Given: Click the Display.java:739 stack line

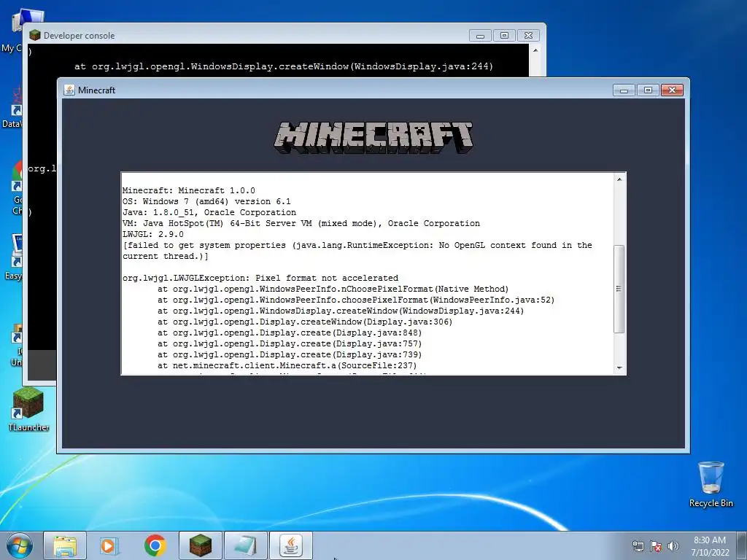Looking at the screenshot, I should [x=290, y=355].
